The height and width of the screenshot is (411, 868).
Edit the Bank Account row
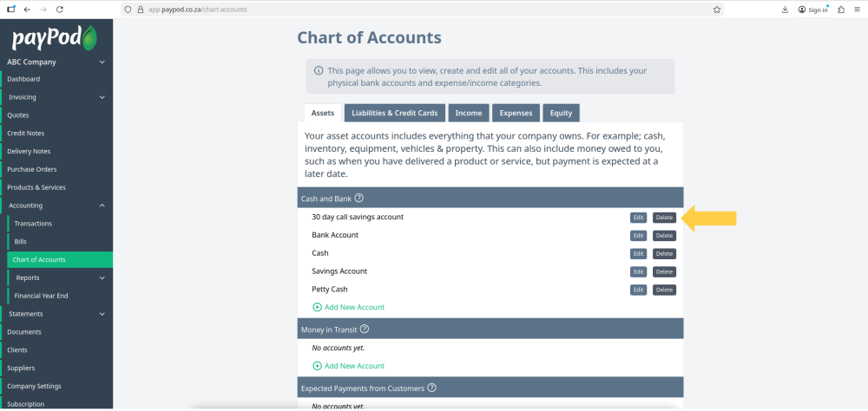coord(638,236)
